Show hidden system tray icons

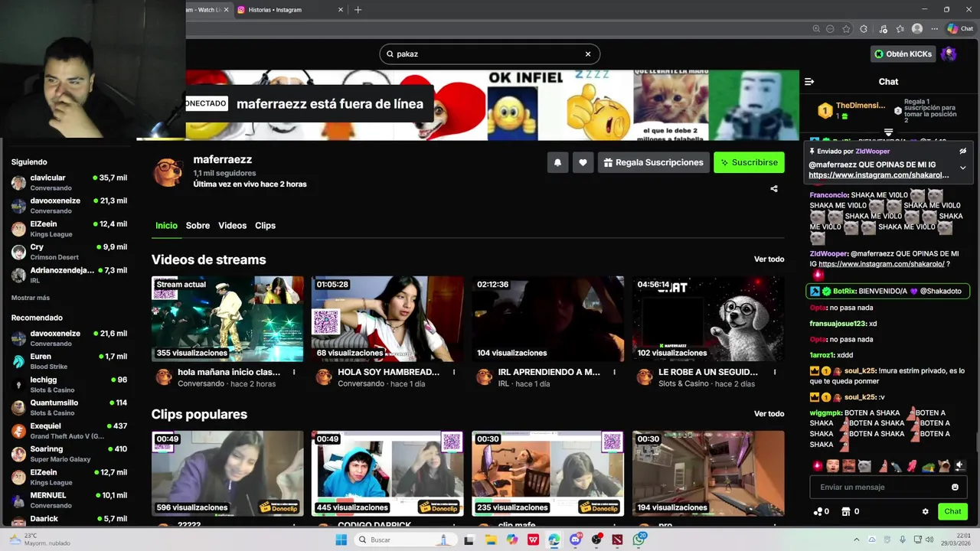tap(857, 540)
